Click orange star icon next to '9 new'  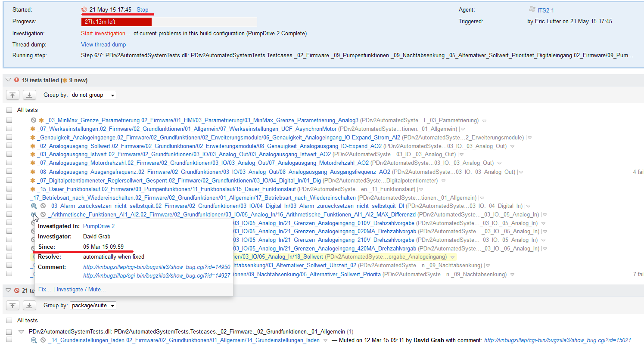tap(65, 80)
